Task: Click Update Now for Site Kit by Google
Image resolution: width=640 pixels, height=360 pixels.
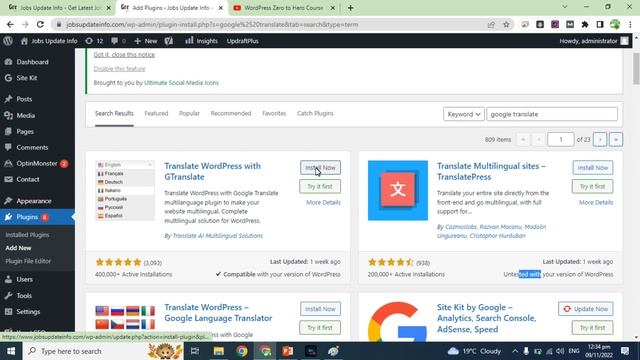Action: [x=586, y=309]
